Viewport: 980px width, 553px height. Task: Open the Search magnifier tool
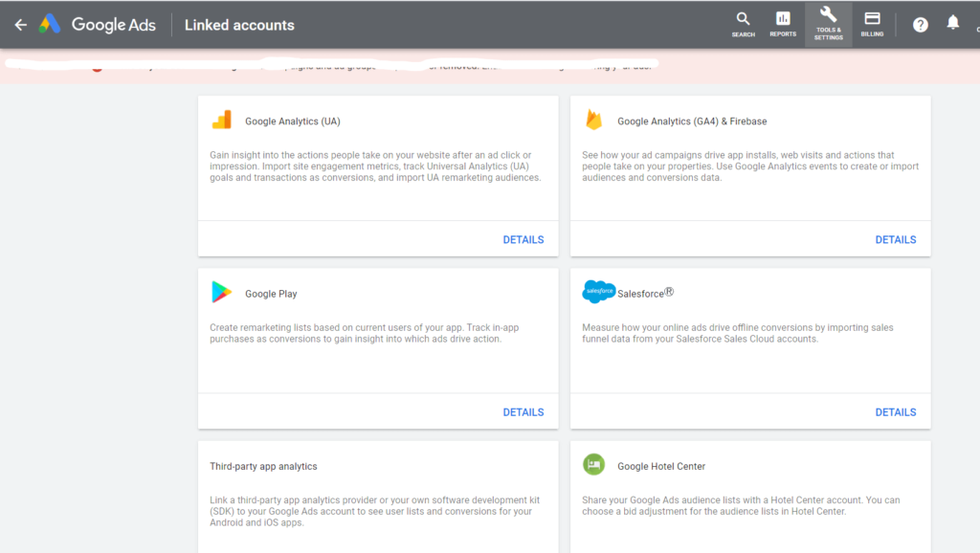click(x=743, y=24)
